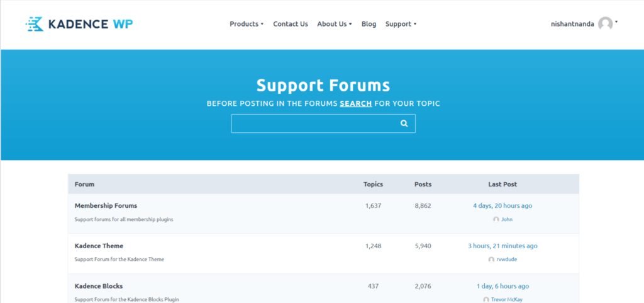
Task: Click topic count 1,248
Action: 374,246
